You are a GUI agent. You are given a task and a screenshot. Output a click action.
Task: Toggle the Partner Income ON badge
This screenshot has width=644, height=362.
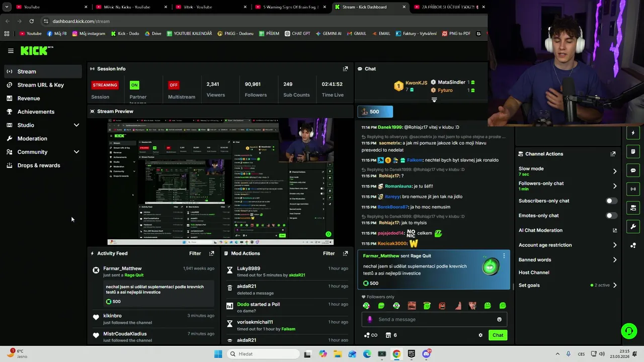[x=134, y=85]
